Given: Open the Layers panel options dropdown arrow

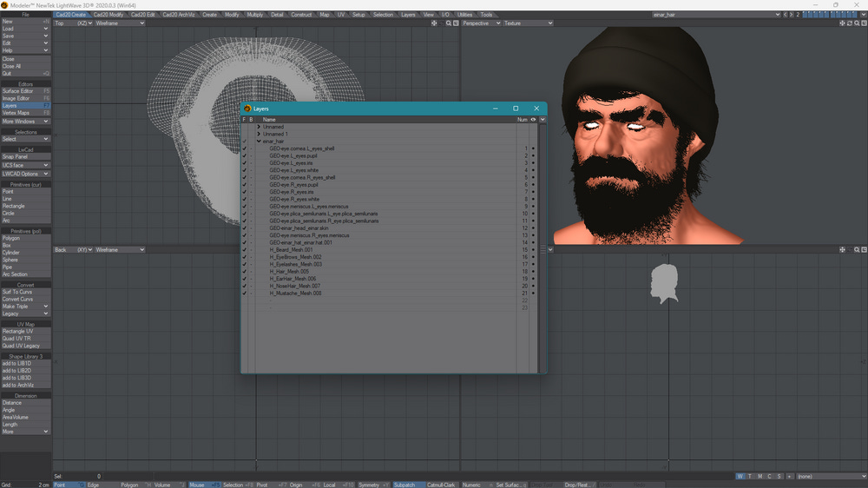Looking at the screenshot, I should pos(542,120).
